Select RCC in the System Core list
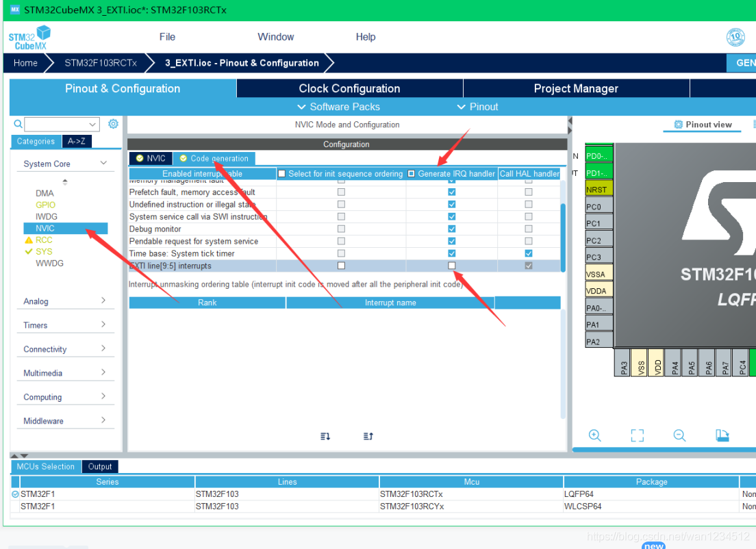Image resolution: width=756 pixels, height=549 pixels. 44,240
